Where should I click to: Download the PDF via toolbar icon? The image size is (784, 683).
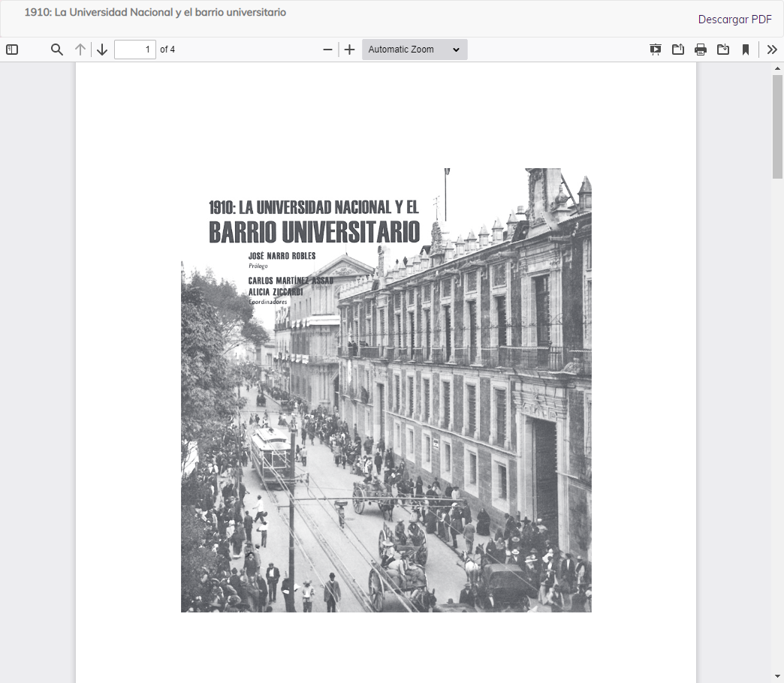pyautogui.click(x=723, y=50)
